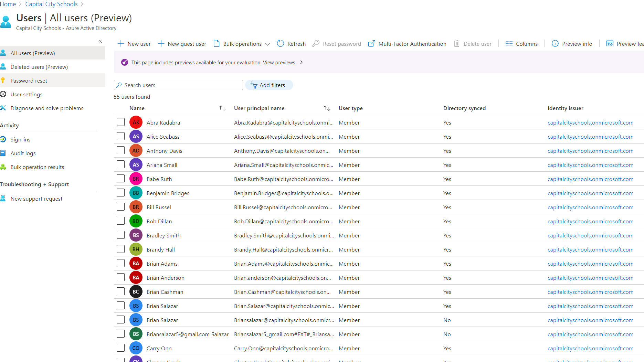
Task: Open the Brian Anderson user name link
Action: (x=166, y=278)
